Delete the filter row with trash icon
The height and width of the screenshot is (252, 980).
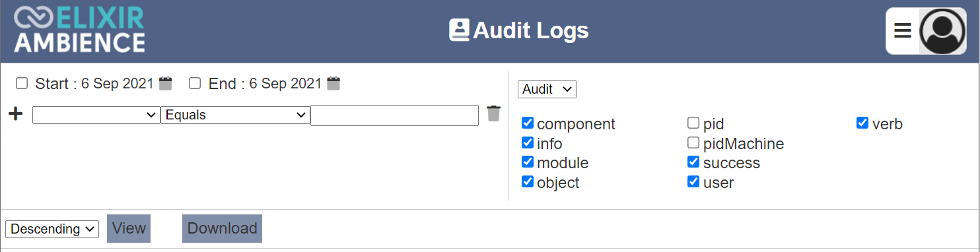(493, 113)
